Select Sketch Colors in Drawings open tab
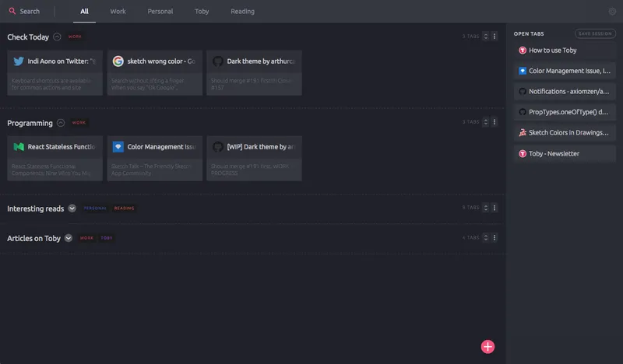The width and height of the screenshot is (623, 364). (x=565, y=132)
